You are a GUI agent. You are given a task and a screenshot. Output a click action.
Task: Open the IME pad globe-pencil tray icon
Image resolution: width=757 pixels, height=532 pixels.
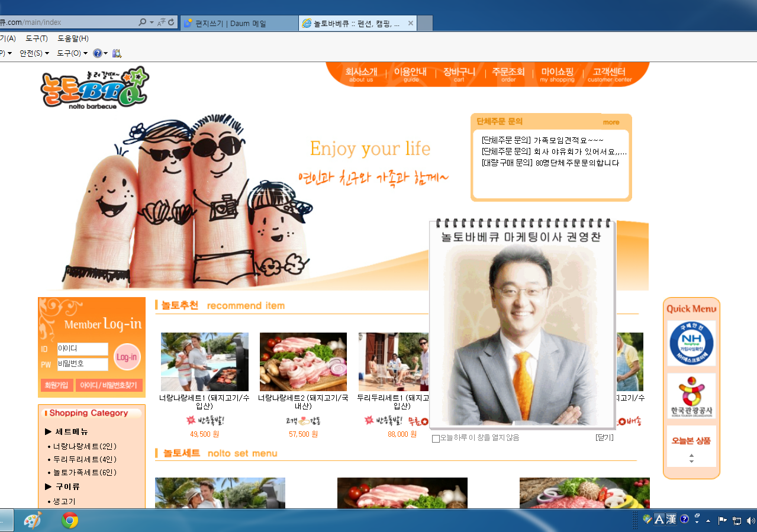click(x=648, y=520)
